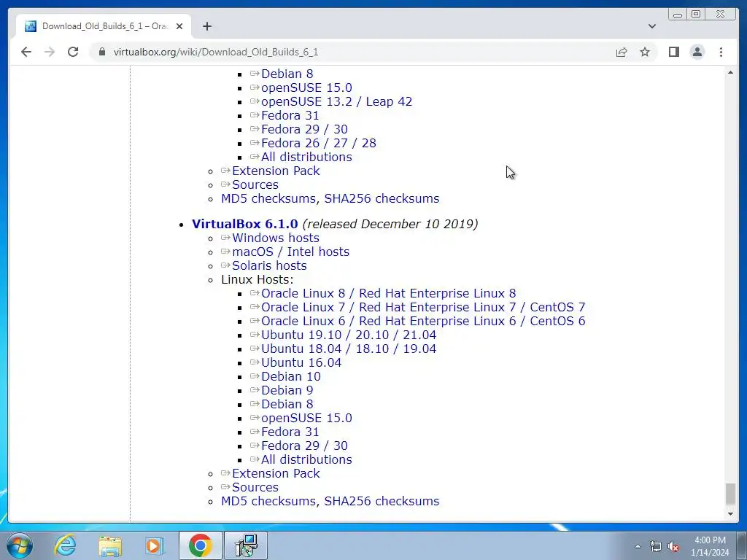Viewport: 747px width, 560px height.
Task: Close the Download_Old_Builds_6_1 tab
Action: pos(179,26)
